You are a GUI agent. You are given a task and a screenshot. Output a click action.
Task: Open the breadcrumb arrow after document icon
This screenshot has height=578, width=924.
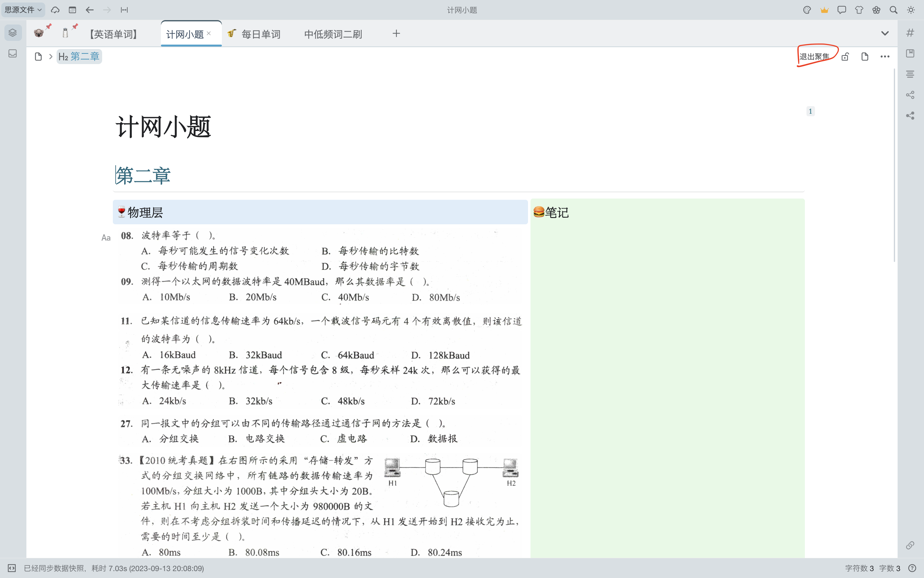(x=51, y=56)
